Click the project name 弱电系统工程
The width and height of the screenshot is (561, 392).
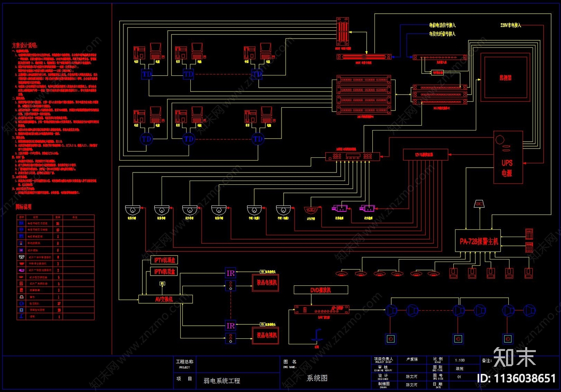pyautogui.click(x=222, y=381)
